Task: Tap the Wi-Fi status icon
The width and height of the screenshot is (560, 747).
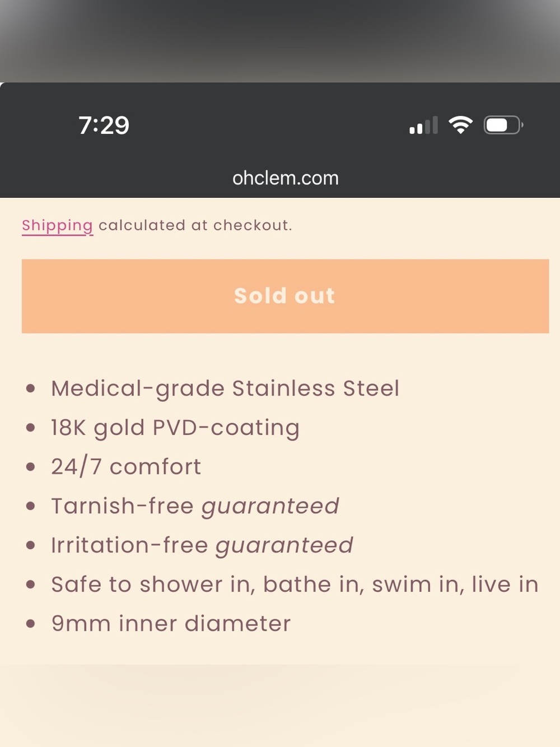Action: [x=460, y=125]
